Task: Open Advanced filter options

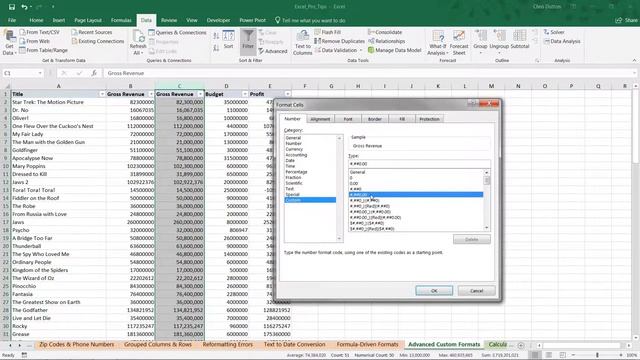Action: [273, 51]
